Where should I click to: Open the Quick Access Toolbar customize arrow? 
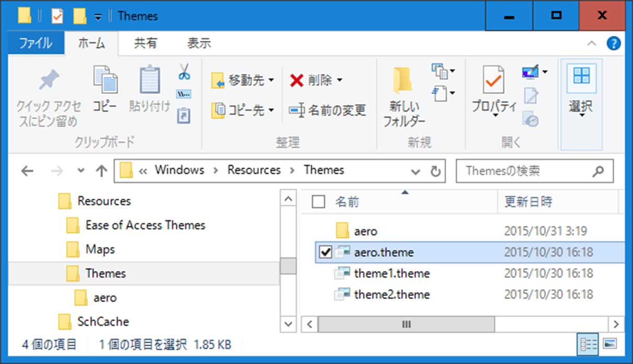pos(97,17)
